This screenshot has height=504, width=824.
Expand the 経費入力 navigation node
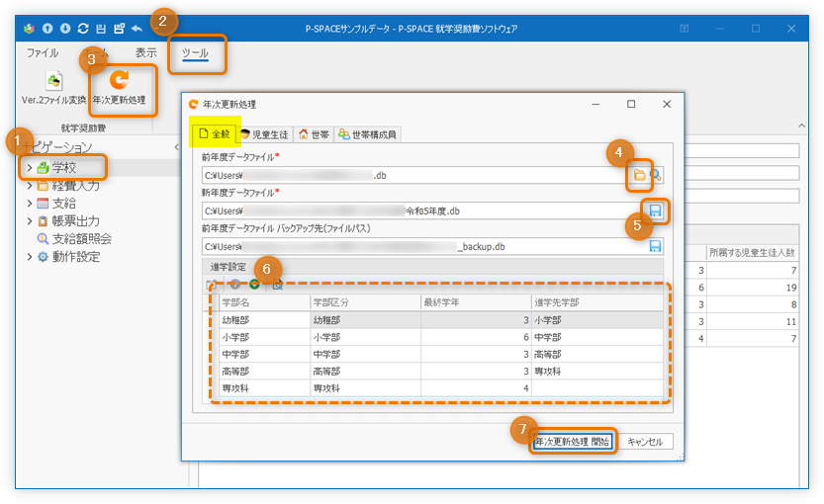[x=30, y=186]
